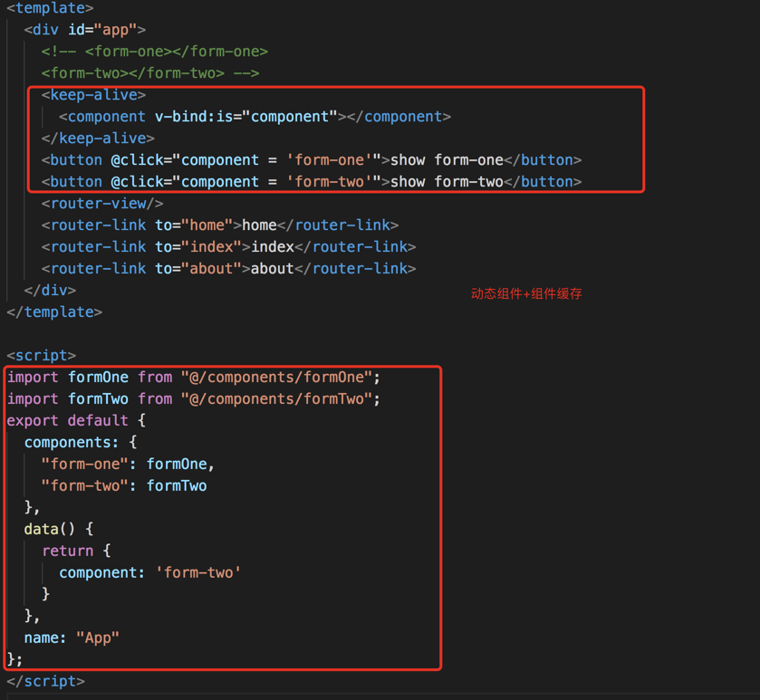Click the opening <script> tag
Viewport: 760px width, 700px height.
pos(41,356)
